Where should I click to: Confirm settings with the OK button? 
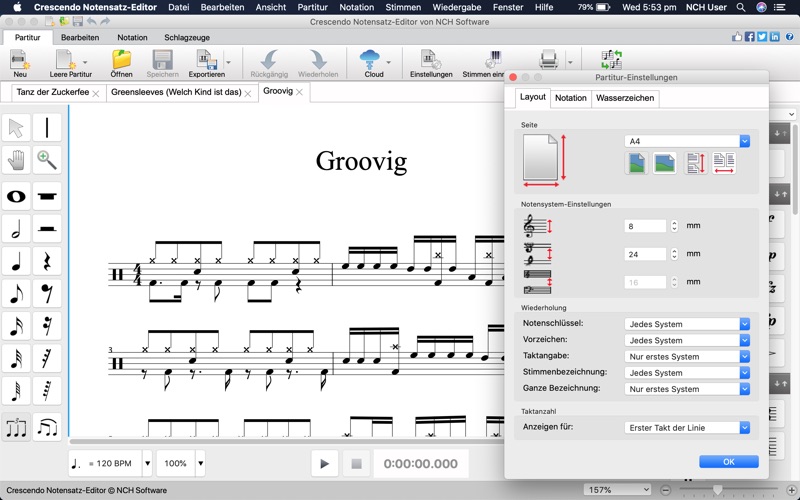(729, 461)
